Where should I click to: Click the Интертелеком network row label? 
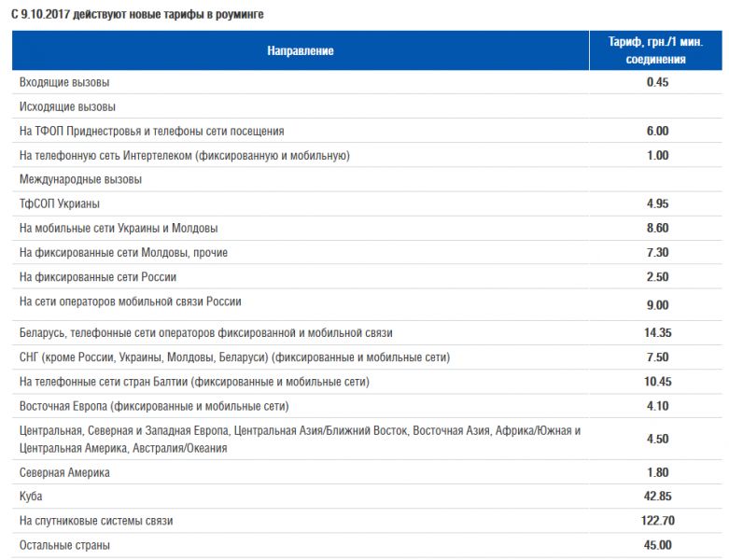pos(184,156)
